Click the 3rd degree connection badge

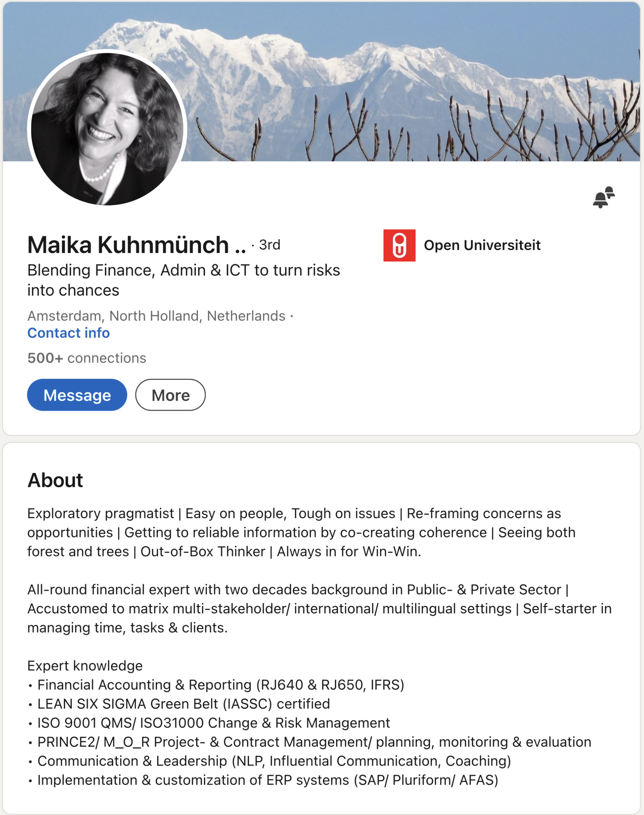pyautogui.click(x=270, y=245)
